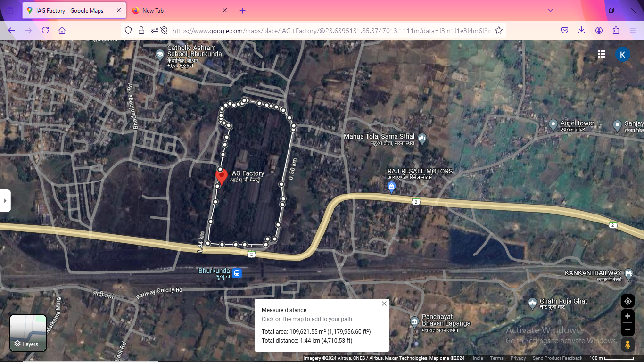Switch to the New Tab tab
644x362 pixels.
coord(180,10)
